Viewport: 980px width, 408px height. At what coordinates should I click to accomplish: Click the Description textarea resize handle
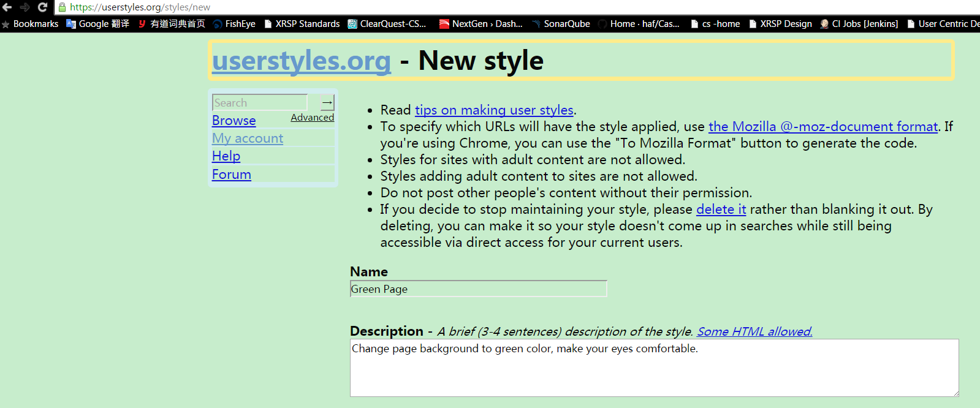click(x=955, y=393)
